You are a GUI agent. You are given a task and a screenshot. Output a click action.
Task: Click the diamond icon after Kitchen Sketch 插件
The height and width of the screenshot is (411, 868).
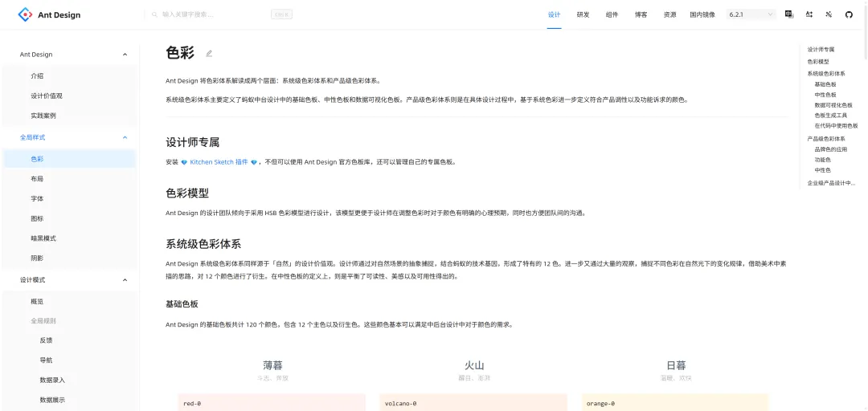coord(254,163)
